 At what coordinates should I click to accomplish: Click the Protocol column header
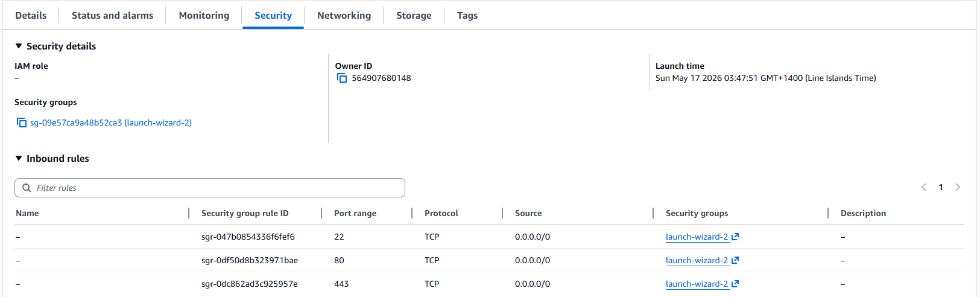(441, 213)
